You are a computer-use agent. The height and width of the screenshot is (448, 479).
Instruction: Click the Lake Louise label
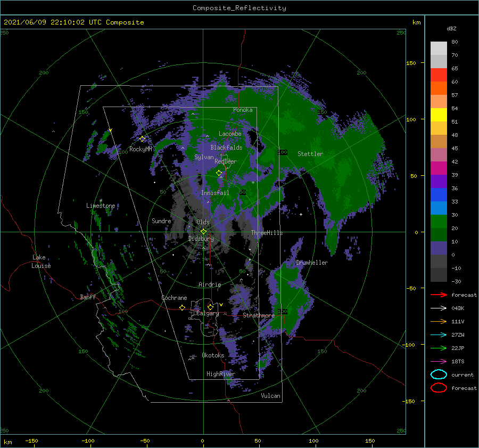[41, 262]
